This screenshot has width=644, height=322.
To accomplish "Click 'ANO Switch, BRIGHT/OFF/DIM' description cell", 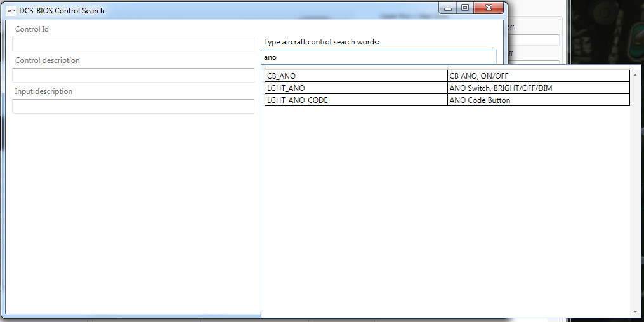I will [x=539, y=88].
